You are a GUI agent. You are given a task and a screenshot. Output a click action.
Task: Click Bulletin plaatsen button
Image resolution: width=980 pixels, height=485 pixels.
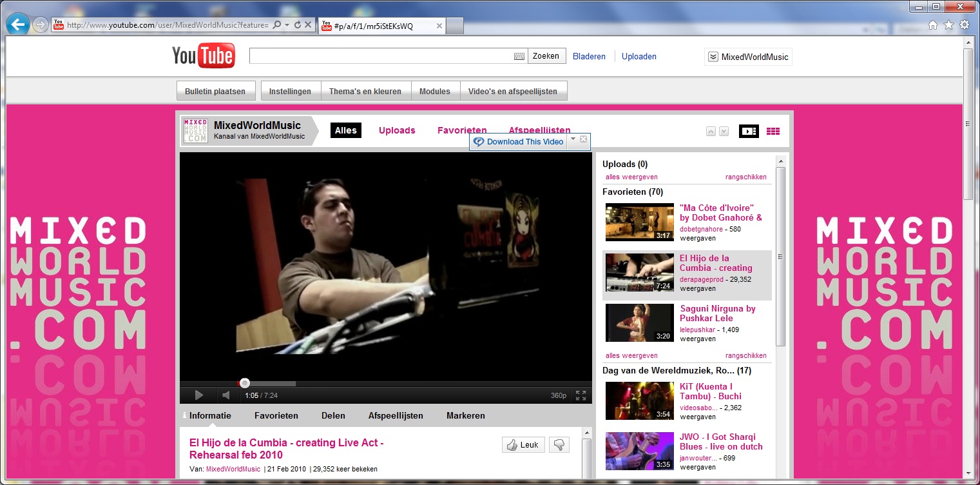click(x=215, y=92)
